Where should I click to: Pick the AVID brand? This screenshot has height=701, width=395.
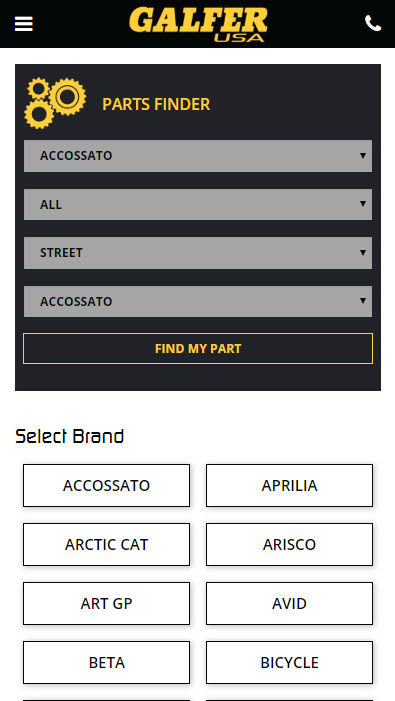[290, 604]
